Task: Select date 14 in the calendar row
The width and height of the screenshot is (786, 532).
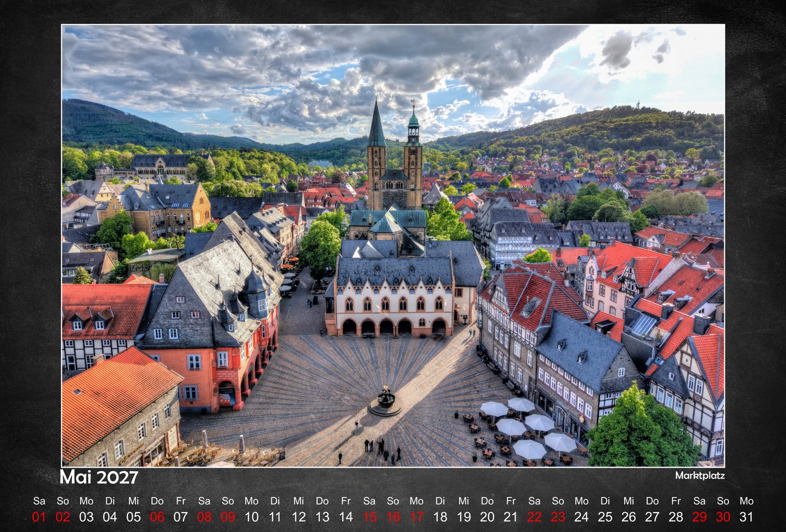Action: coord(346,517)
